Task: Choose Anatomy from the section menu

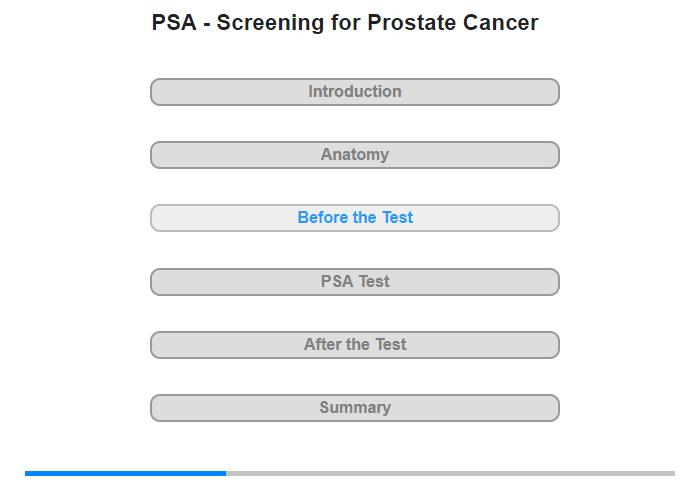Action: [x=355, y=155]
